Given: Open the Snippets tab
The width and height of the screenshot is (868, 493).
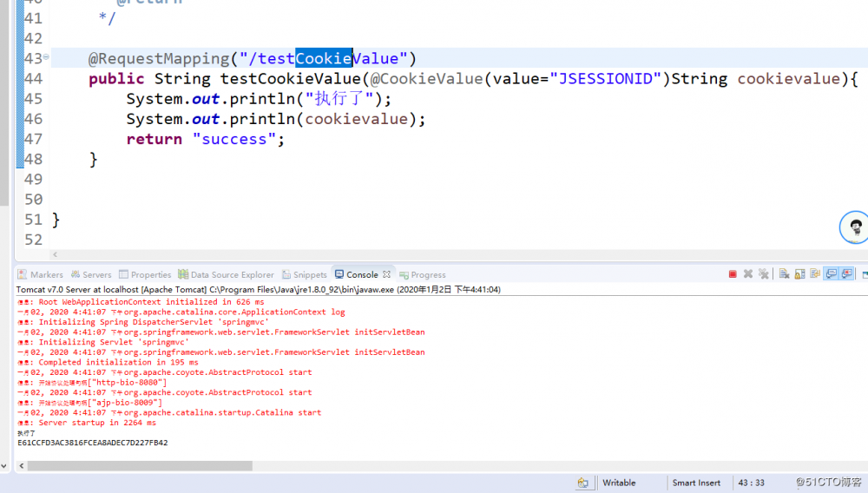Looking at the screenshot, I should click(305, 274).
